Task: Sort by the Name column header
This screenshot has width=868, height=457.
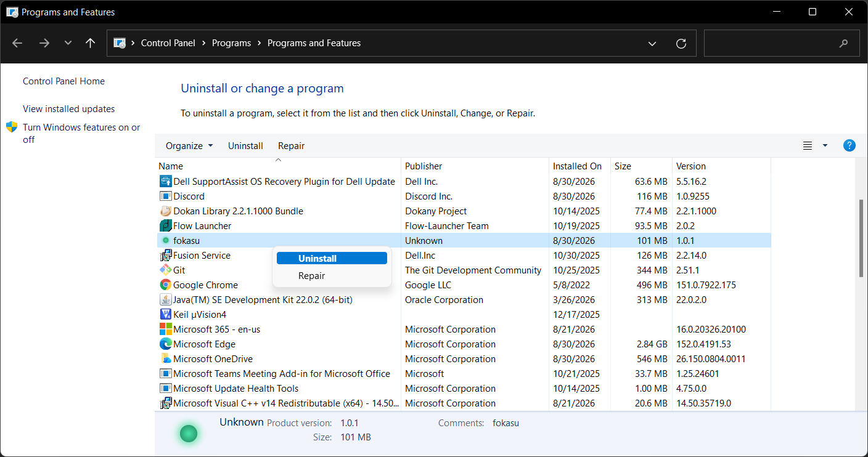Action: coord(278,166)
